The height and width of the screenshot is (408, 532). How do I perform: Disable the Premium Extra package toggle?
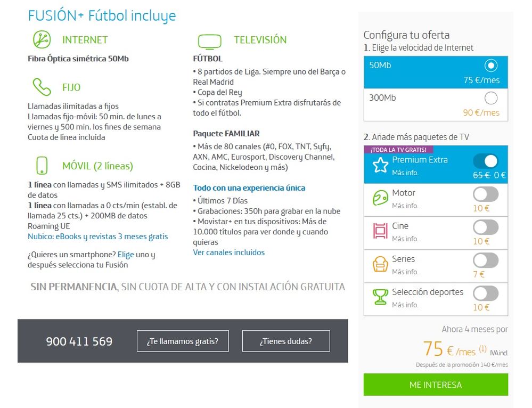point(486,161)
